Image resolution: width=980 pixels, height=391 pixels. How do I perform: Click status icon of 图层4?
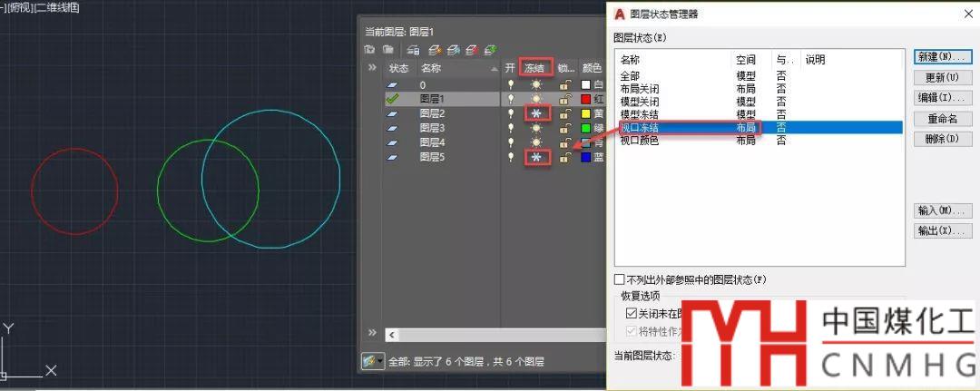393,143
